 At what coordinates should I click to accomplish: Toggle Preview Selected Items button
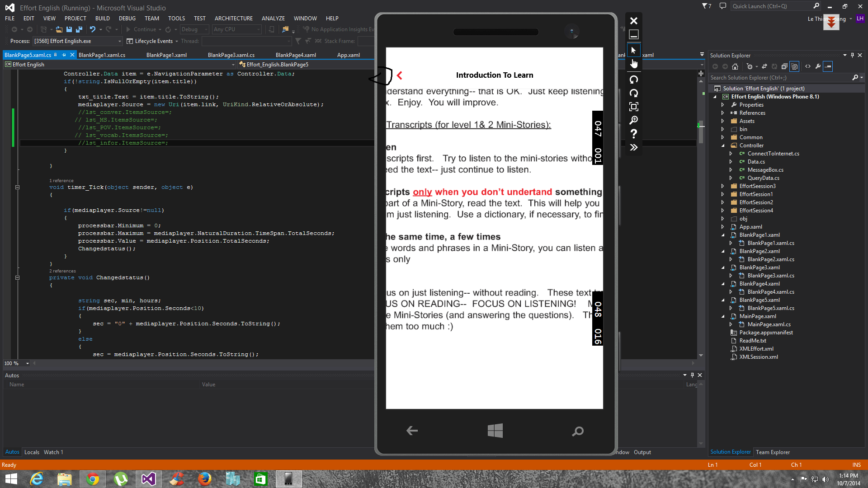tap(828, 66)
